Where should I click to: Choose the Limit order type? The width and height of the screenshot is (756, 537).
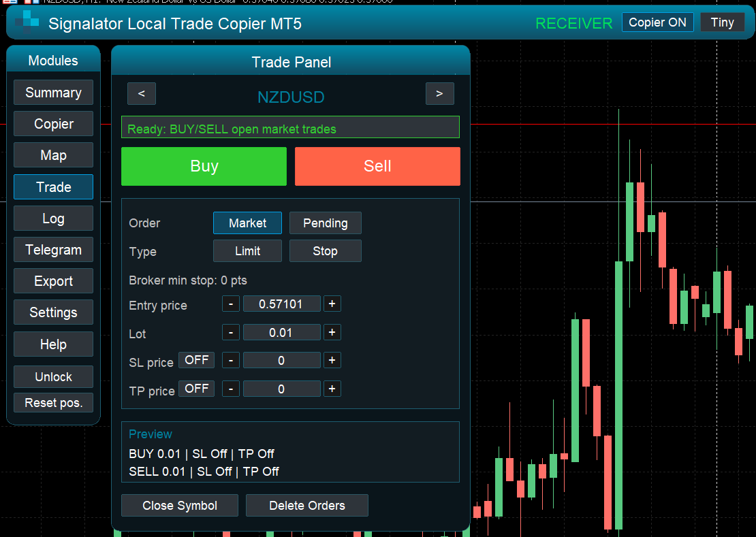pyautogui.click(x=247, y=251)
